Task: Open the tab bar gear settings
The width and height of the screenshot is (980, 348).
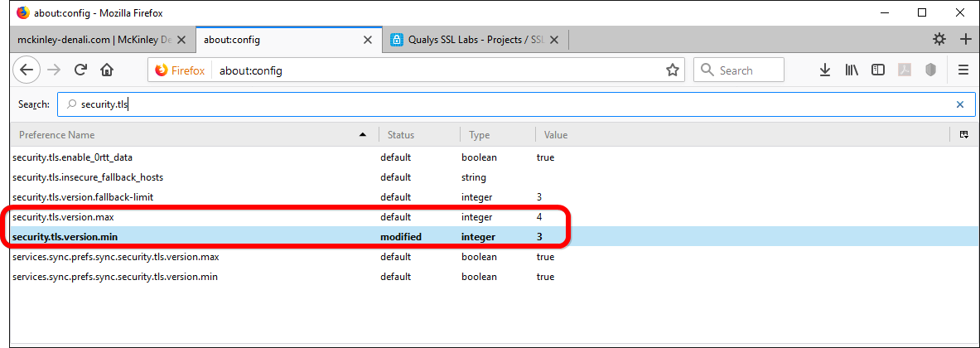Action: tap(939, 39)
